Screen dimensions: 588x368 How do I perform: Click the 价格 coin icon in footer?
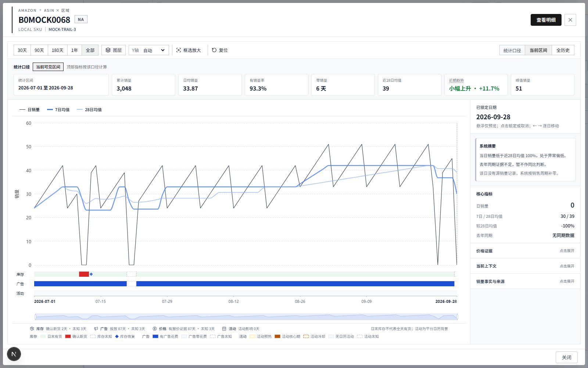[155, 329]
